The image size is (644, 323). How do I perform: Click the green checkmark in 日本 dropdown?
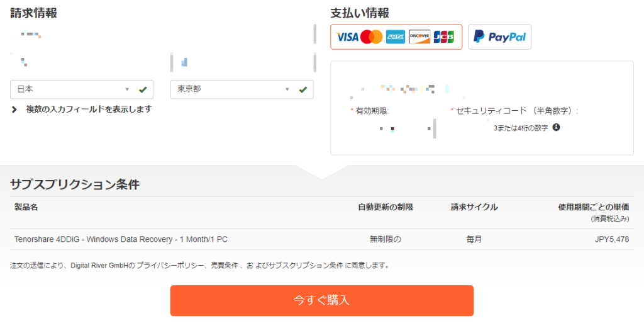(x=143, y=89)
